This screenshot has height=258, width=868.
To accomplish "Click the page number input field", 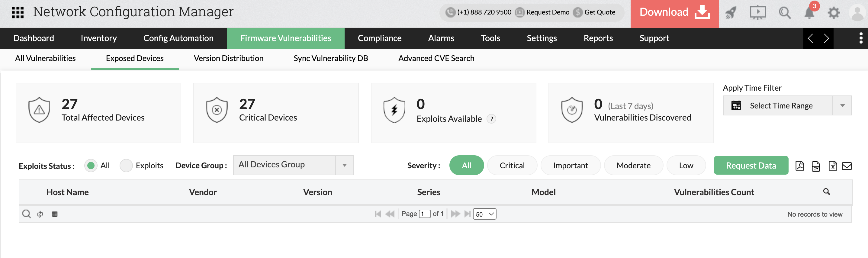I will pos(425,214).
